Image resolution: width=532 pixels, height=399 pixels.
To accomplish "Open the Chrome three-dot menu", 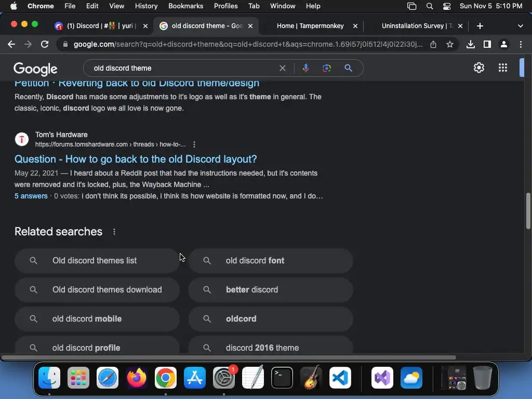I will click(x=521, y=45).
